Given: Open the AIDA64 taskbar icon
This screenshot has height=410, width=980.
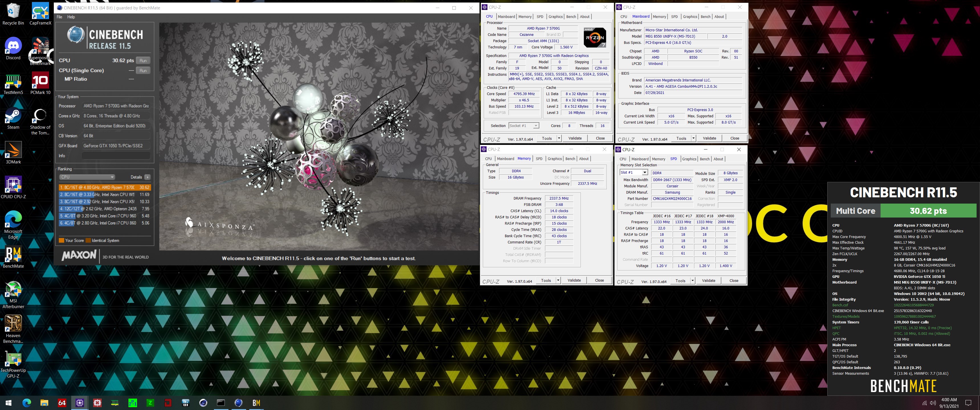Looking at the screenshot, I should click(62, 403).
